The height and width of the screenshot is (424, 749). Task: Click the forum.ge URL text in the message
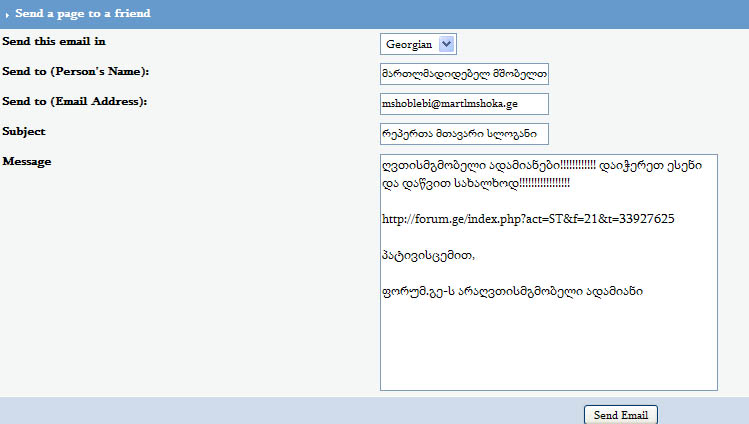click(x=528, y=219)
